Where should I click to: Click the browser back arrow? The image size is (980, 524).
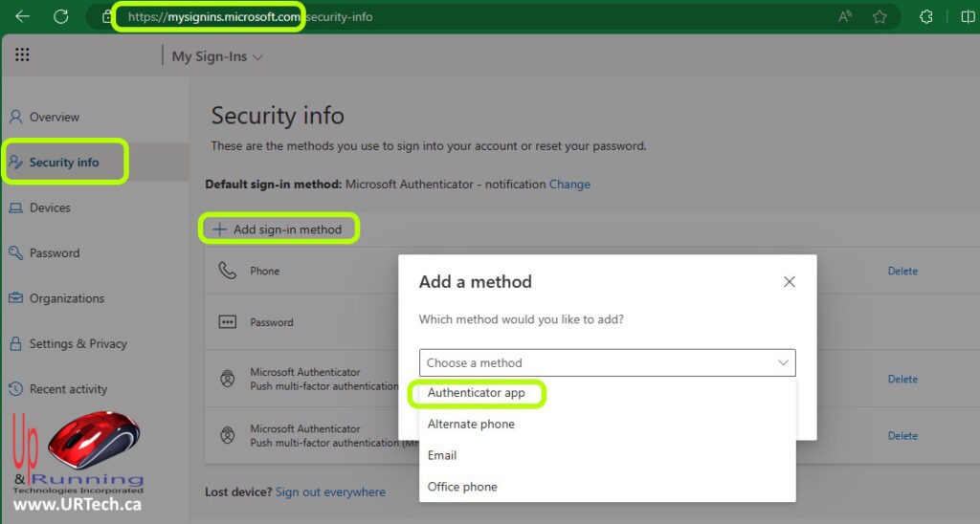click(x=22, y=16)
